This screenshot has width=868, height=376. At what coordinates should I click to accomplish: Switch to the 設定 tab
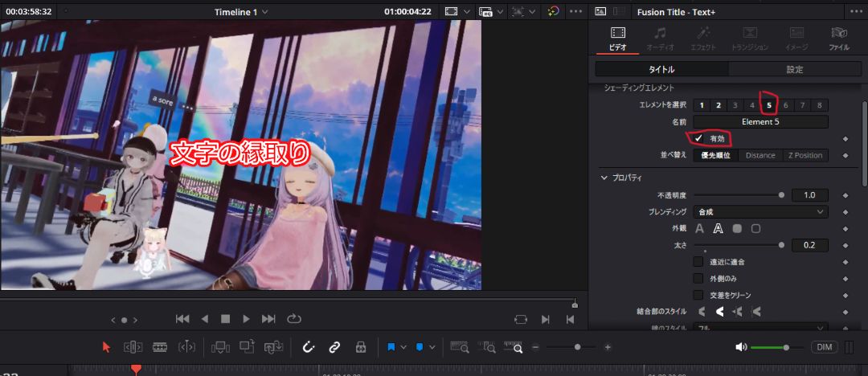794,70
